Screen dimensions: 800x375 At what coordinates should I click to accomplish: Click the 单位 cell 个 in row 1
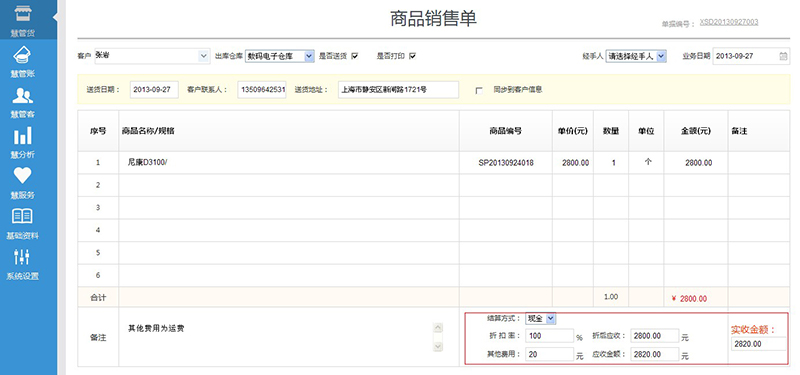click(646, 163)
